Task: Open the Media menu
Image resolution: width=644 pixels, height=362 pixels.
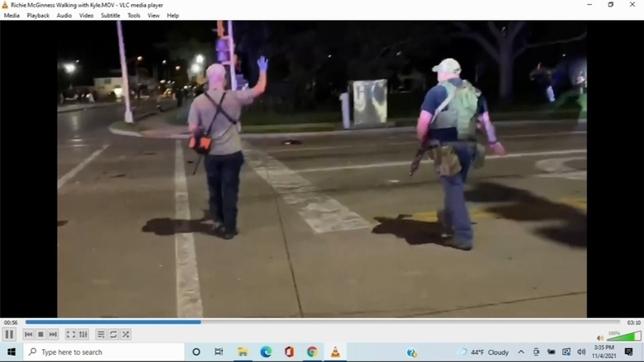Action: point(11,15)
